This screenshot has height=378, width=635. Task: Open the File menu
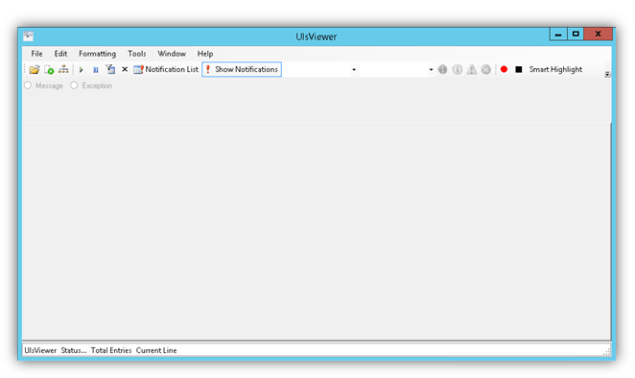point(36,53)
